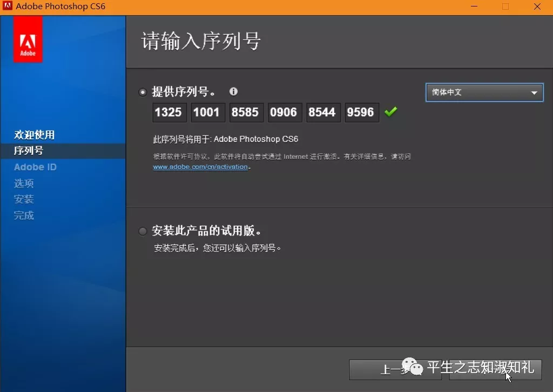
Task: Select install trial version radio button
Action: coord(143,231)
